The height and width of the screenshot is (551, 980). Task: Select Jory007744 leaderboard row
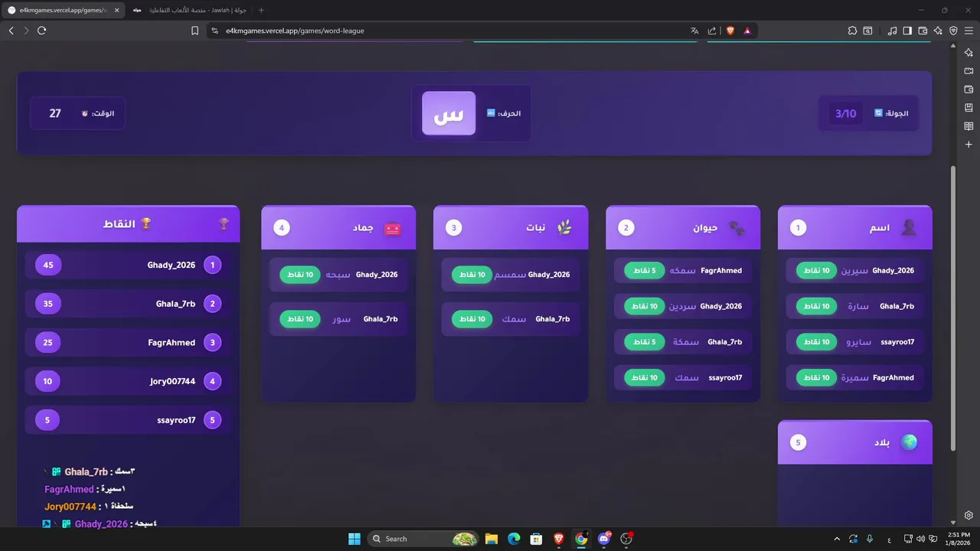pyautogui.click(x=128, y=381)
